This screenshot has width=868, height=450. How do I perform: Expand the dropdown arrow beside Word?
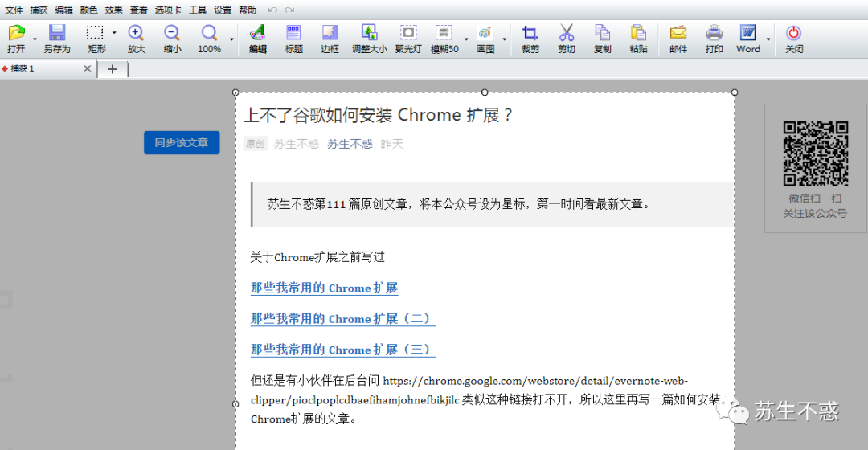point(768,39)
